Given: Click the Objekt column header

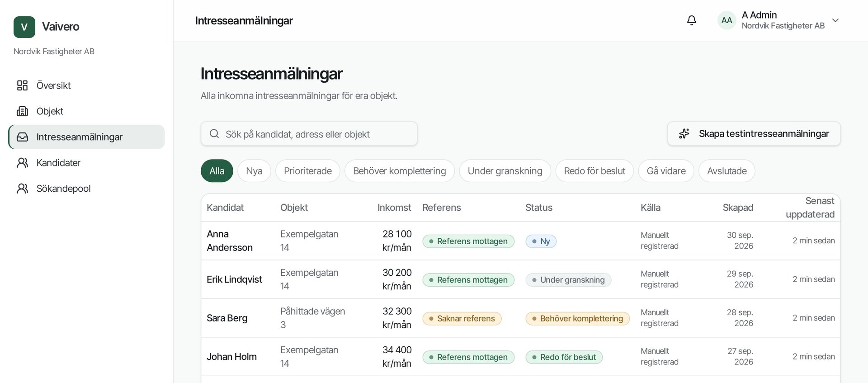Looking at the screenshot, I should [x=294, y=208].
